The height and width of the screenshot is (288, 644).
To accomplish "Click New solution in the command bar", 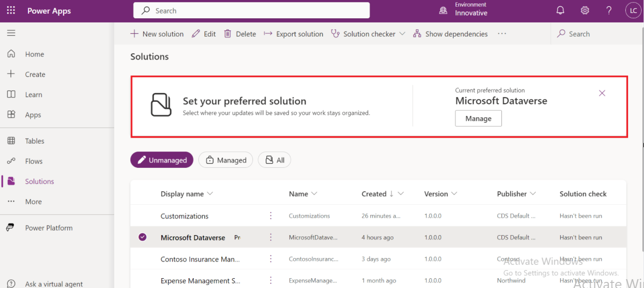I will (157, 34).
